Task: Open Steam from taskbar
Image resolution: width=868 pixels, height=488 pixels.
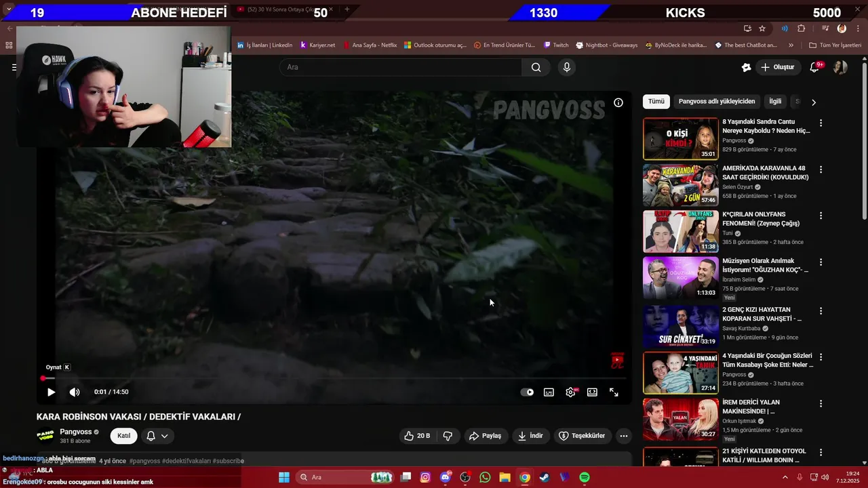Action: pyautogui.click(x=545, y=477)
